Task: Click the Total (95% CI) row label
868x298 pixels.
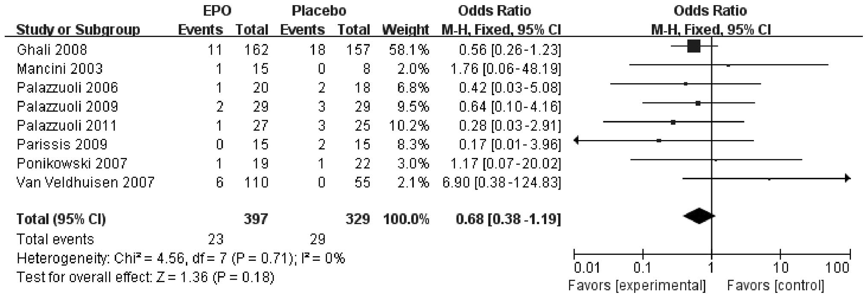Action: [61, 219]
